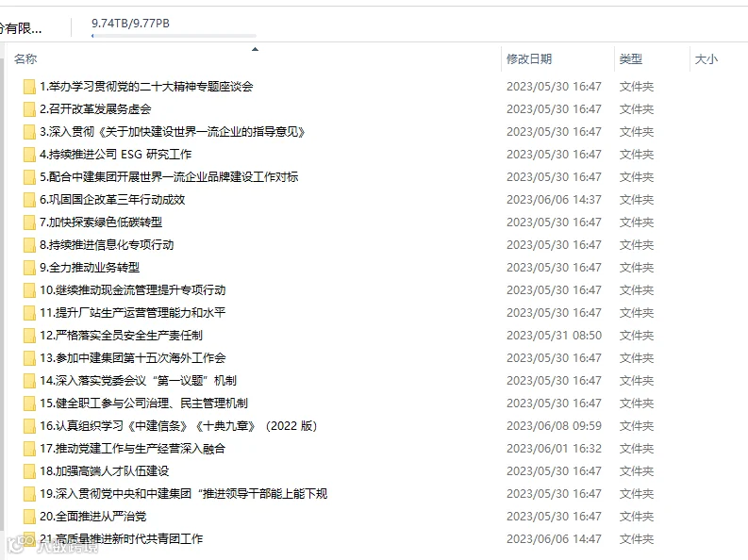Click date 2023/05/31 08:50 of row 12
Screen dimensions: 748x560
(x=554, y=336)
